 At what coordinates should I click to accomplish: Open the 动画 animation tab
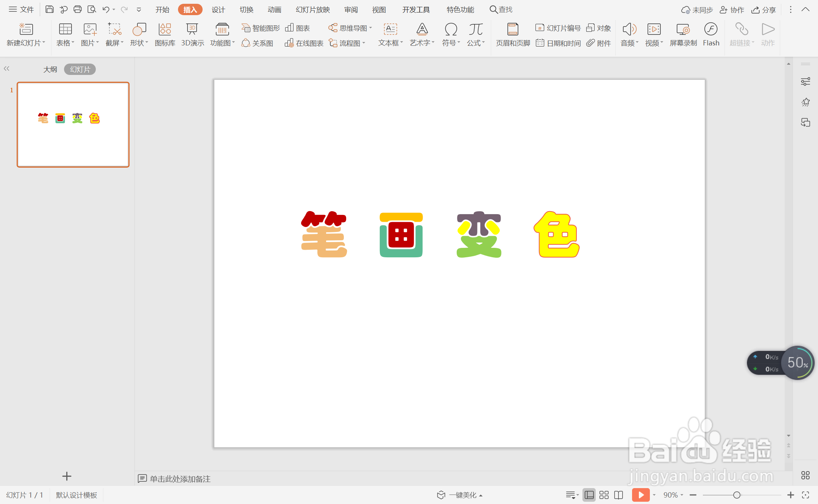[274, 9]
